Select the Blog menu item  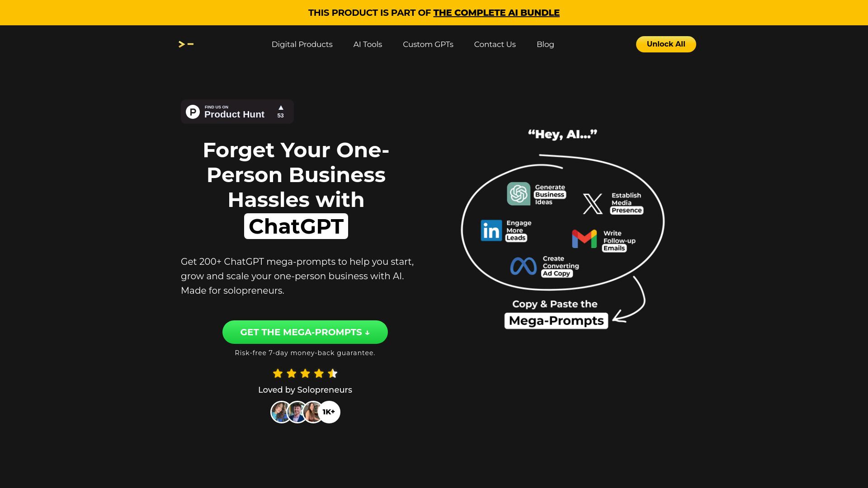pyautogui.click(x=545, y=43)
